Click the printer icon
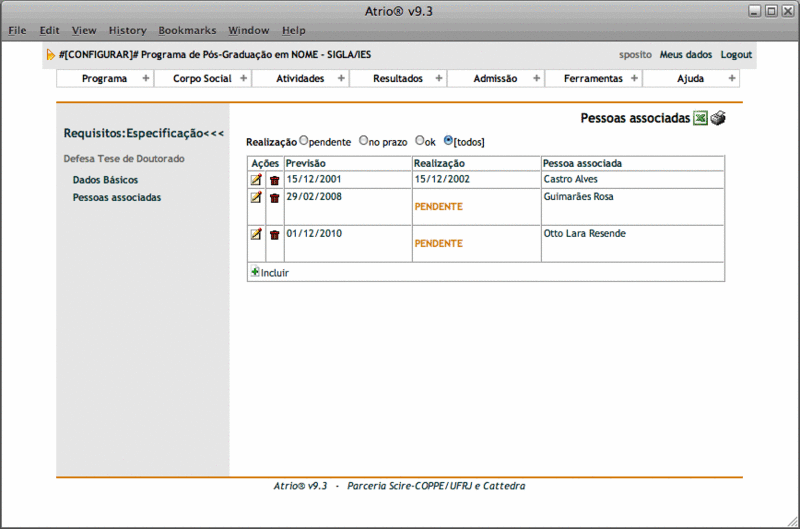Viewport: 800px width, 529px height. pos(718,119)
